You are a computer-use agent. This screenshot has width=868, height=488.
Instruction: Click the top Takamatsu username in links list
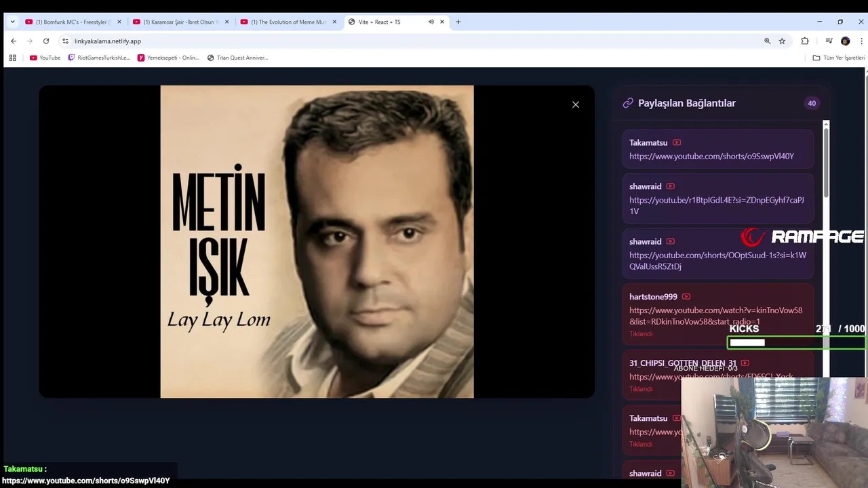(648, 142)
